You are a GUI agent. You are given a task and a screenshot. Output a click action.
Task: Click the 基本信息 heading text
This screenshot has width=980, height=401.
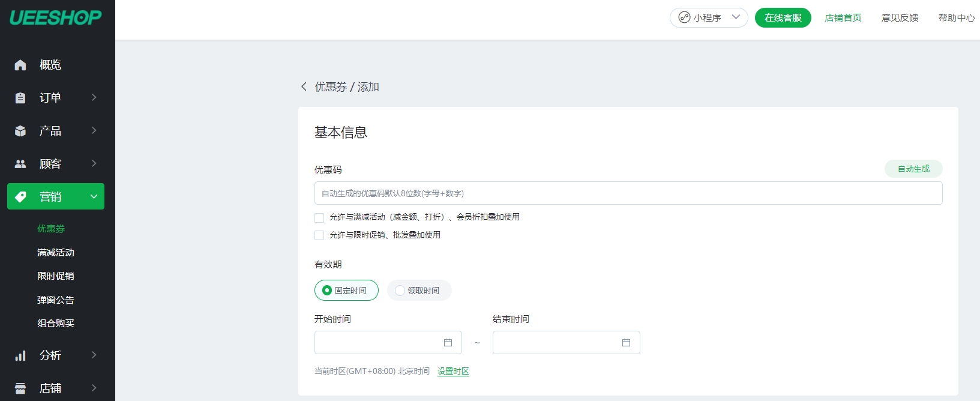341,133
